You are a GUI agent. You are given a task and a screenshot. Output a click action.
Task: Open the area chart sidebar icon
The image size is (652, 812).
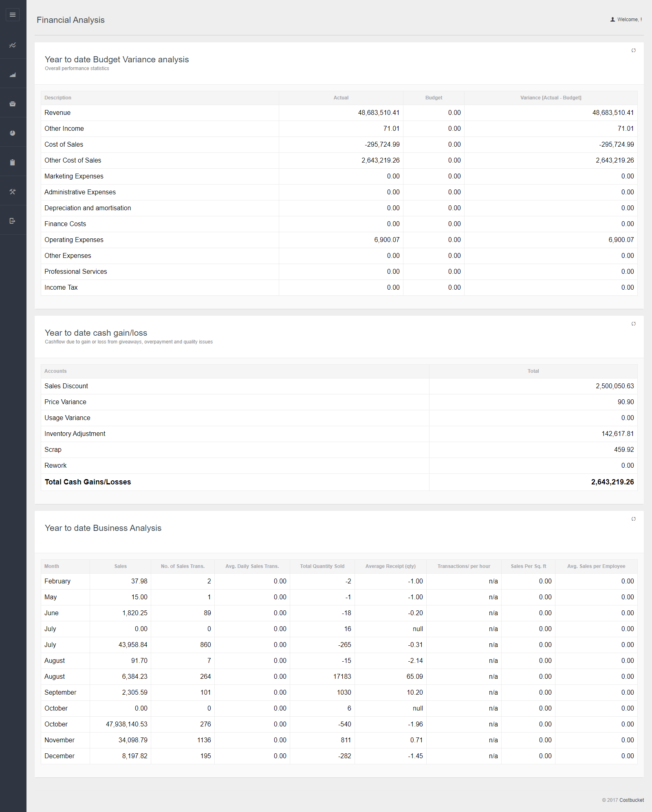tap(13, 75)
